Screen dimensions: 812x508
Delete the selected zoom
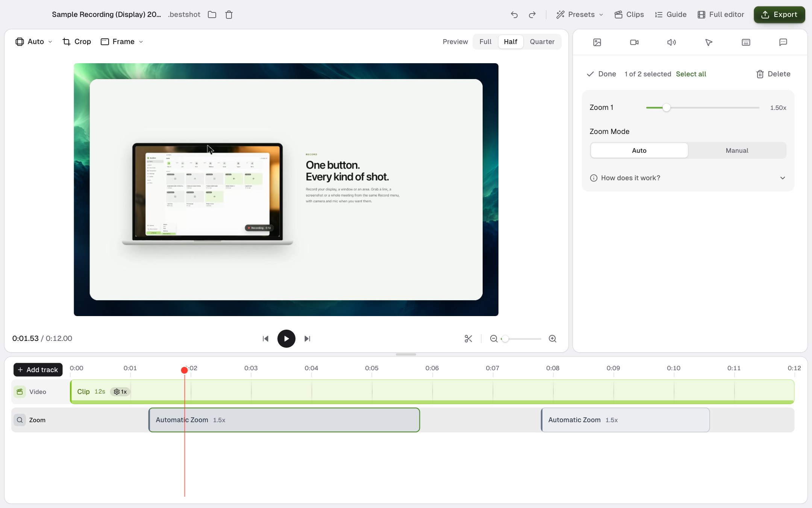[x=773, y=74]
